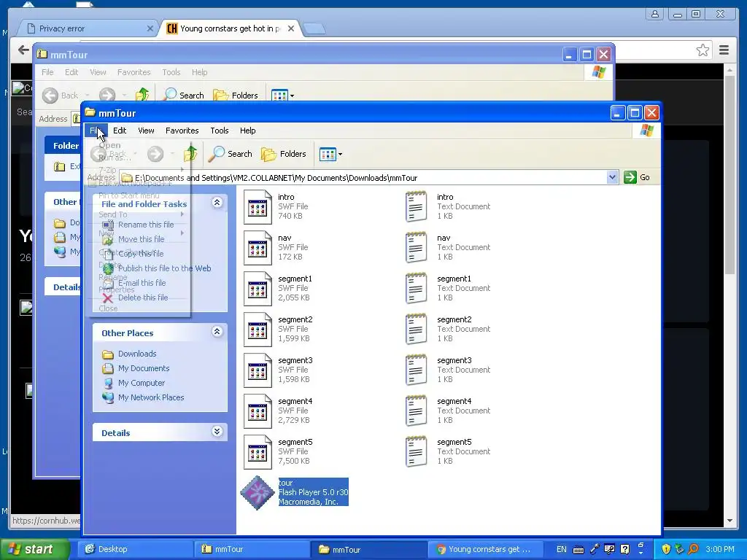This screenshot has height=560, width=747.
Task: Click Publish this file to the Web
Action: 164,268
